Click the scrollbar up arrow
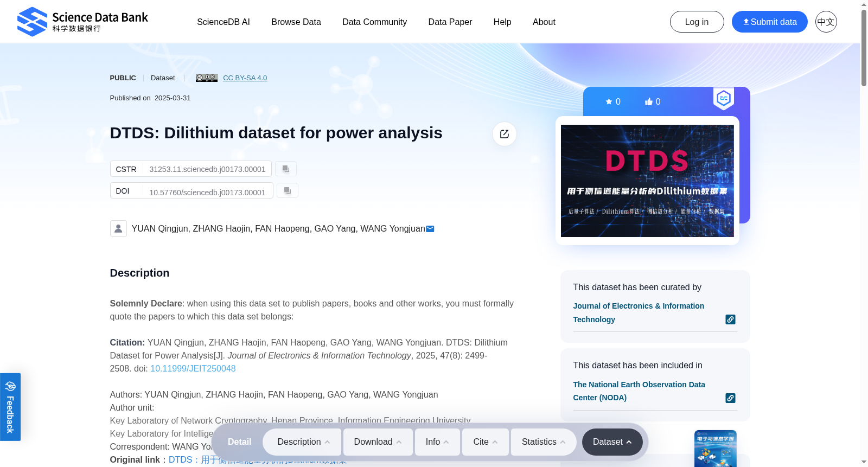The height and width of the screenshot is (467, 868). click(864, 4)
